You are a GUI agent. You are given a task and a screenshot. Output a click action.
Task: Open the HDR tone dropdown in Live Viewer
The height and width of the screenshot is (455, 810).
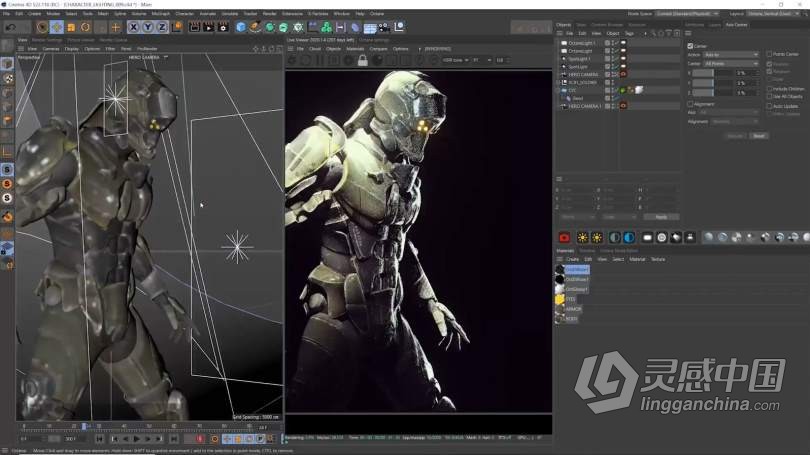(455, 60)
